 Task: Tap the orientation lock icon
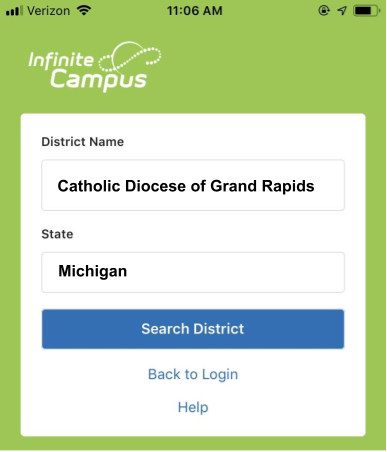click(324, 11)
